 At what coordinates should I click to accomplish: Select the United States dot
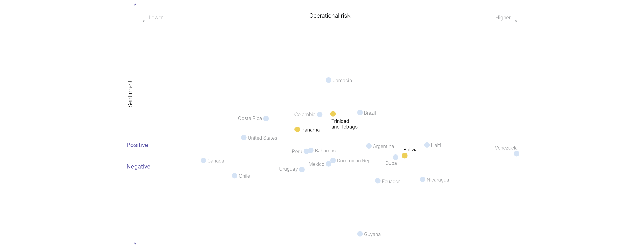click(x=244, y=138)
